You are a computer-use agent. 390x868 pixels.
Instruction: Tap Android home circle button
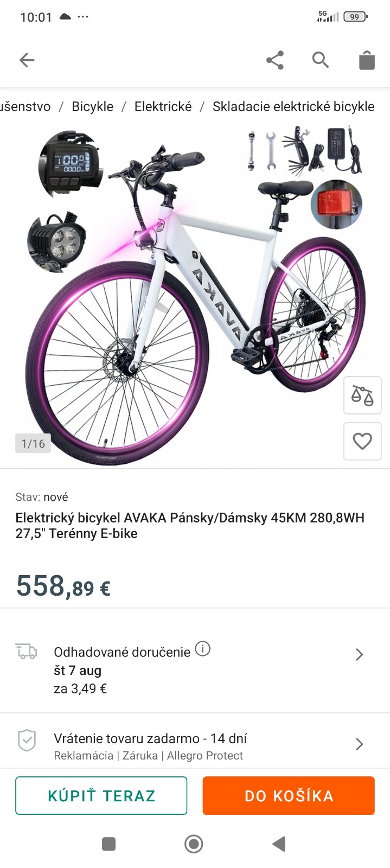pyautogui.click(x=194, y=844)
